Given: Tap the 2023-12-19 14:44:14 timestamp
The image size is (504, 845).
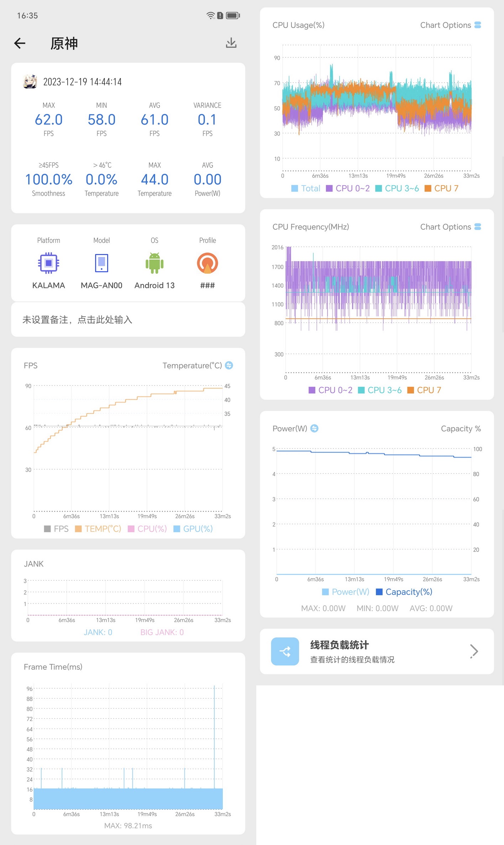Looking at the screenshot, I should click(83, 82).
